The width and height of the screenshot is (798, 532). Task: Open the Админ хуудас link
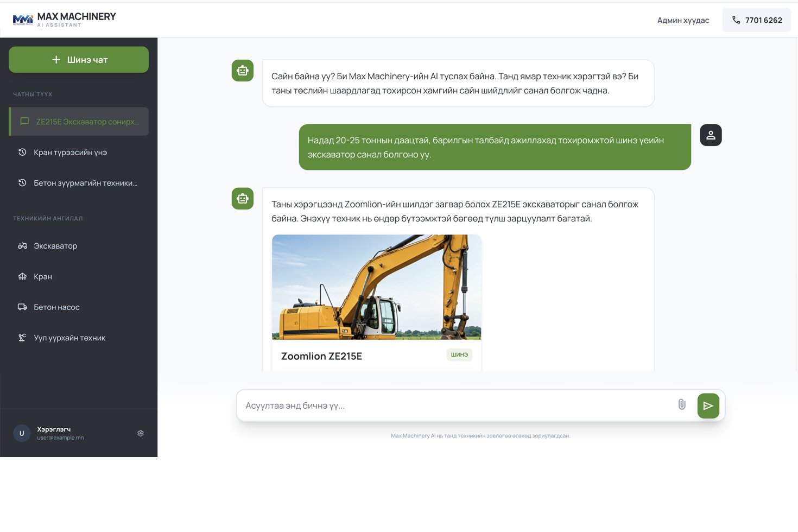tap(683, 20)
